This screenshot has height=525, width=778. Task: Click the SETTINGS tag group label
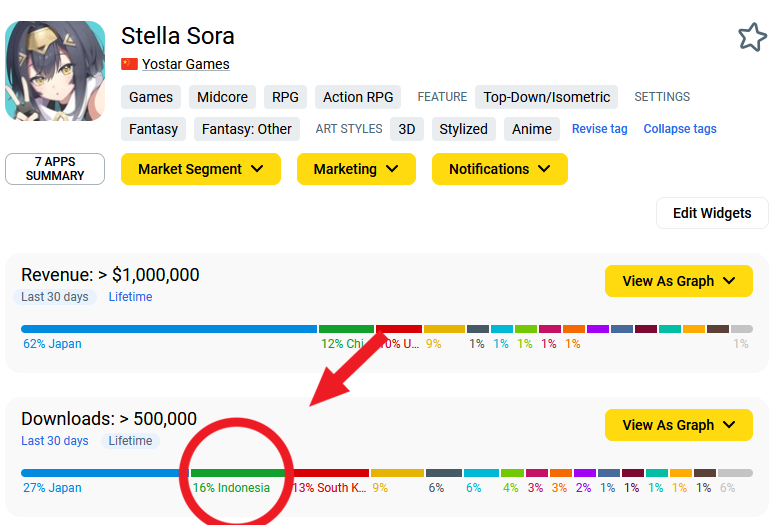(662, 97)
